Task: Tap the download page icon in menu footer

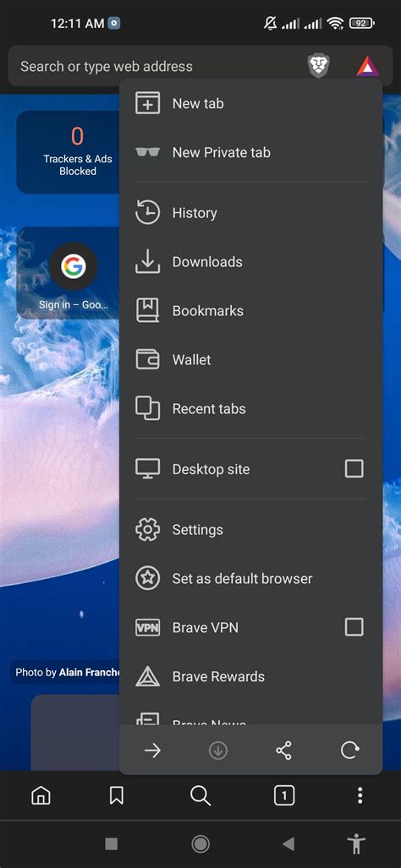Action: [x=218, y=751]
